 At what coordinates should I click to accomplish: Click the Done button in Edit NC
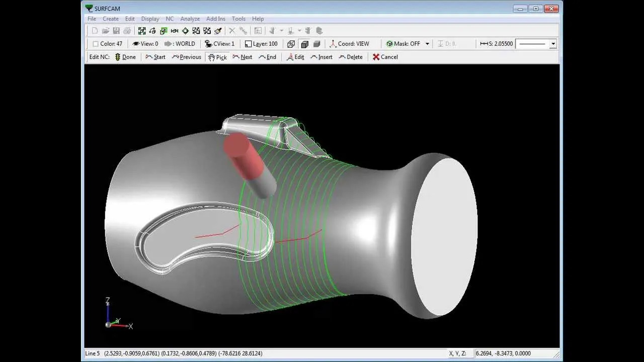click(x=125, y=57)
